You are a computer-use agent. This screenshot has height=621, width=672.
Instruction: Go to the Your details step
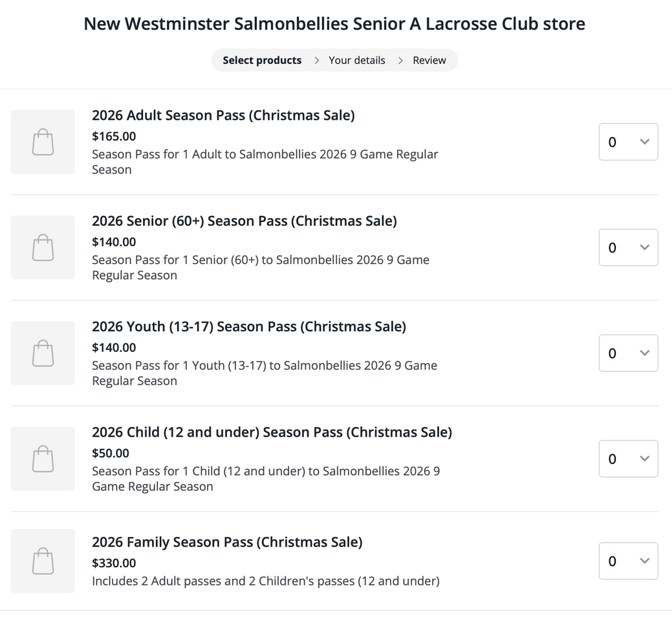coord(356,60)
